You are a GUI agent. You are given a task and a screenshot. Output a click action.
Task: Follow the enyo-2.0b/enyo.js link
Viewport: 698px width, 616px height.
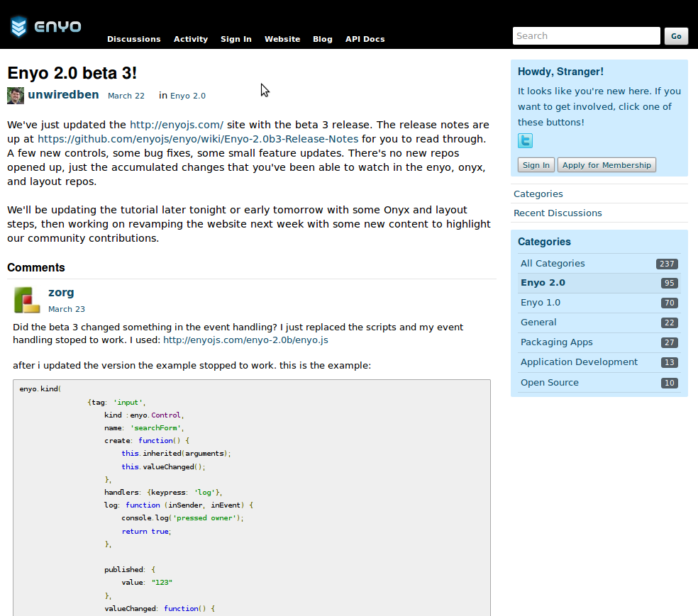pyautogui.click(x=245, y=340)
